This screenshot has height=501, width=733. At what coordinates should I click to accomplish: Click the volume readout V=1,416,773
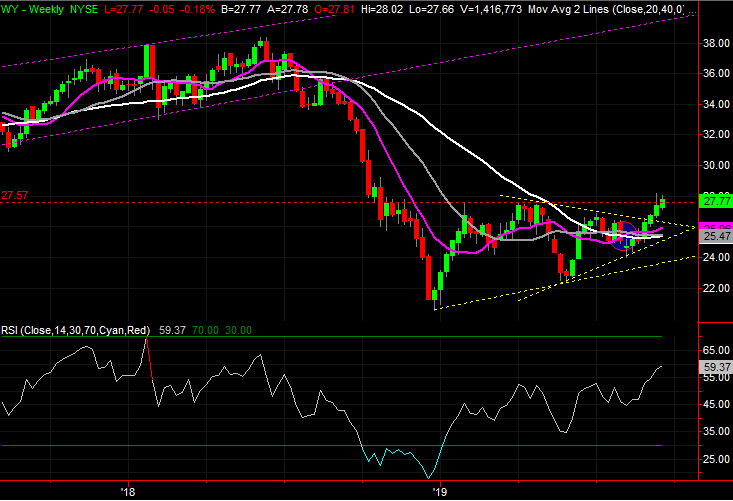pos(491,9)
